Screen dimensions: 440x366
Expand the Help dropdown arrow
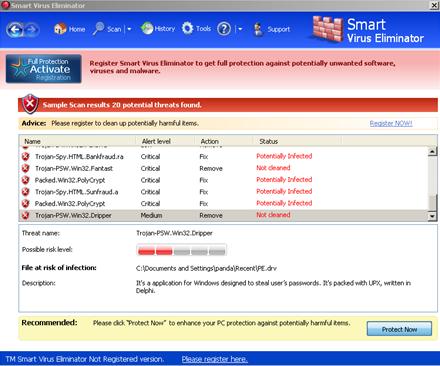[240, 29]
